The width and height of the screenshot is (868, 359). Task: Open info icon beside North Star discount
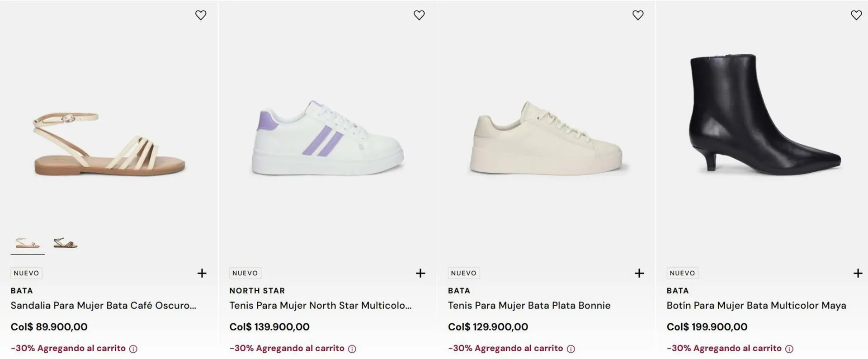pos(352,349)
